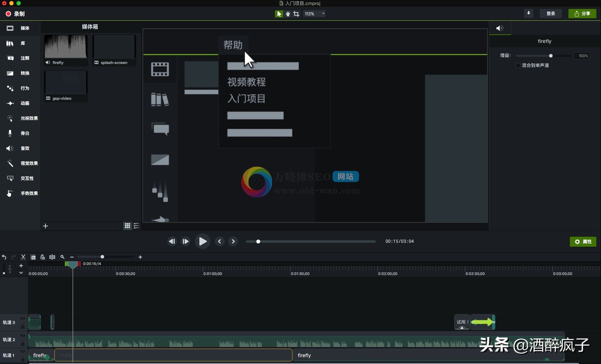Open the 注释 annotations tab
Viewport: 601px width, 364px height.
point(20,58)
